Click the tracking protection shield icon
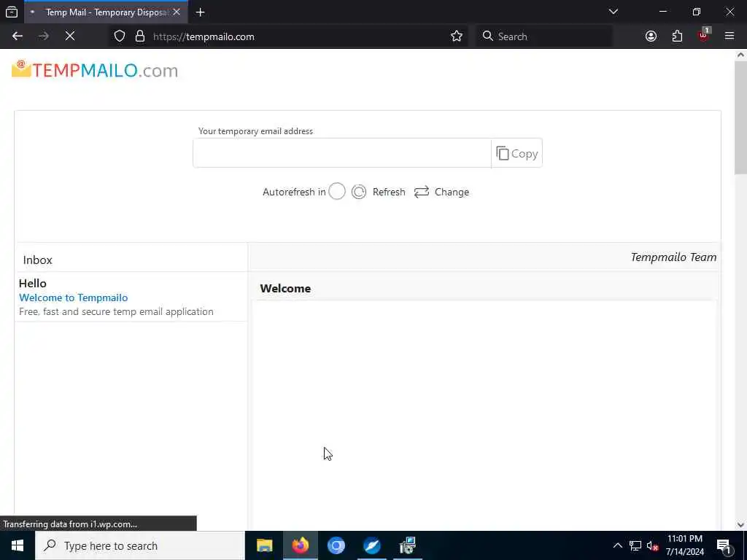 click(x=120, y=36)
